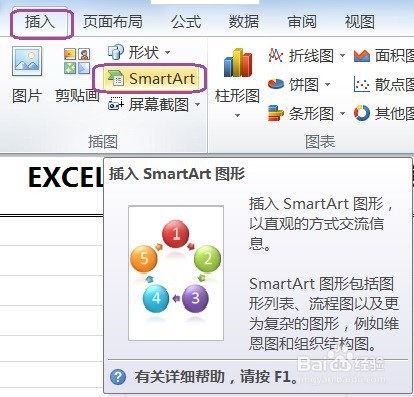Switch to the 视图 tab
The image size is (414, 397).
pos(360,22)
